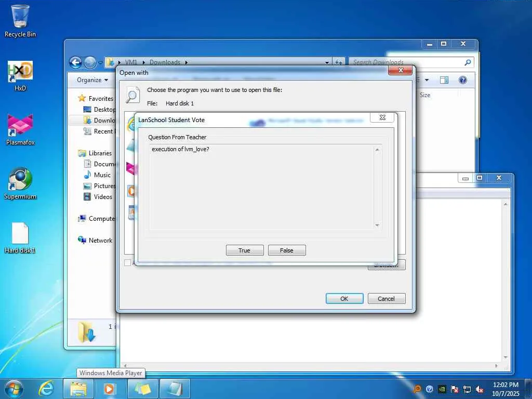Click the address bar refresh button in Explorer
The width and height of the screenshot is (532, 399).
[x=339, y=62]
